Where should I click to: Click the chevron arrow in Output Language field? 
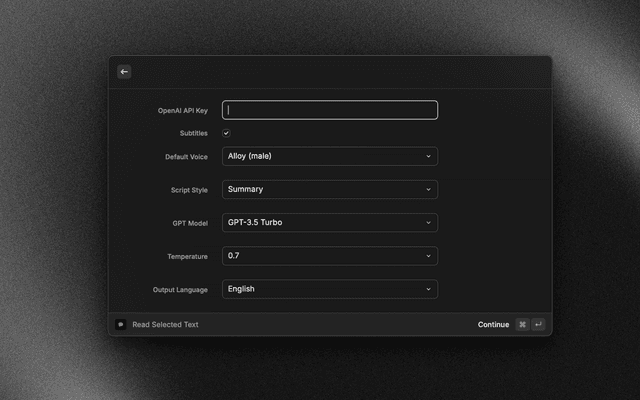click(x=428, y=289)
